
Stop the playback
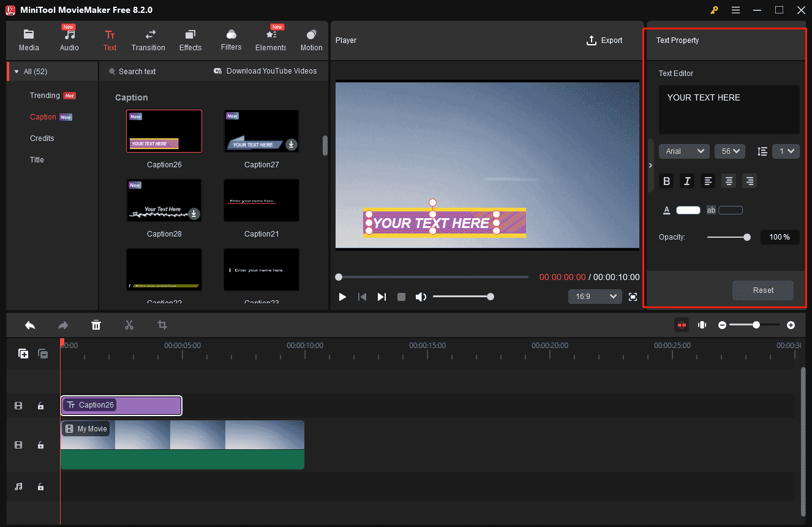tap(401, 297)
